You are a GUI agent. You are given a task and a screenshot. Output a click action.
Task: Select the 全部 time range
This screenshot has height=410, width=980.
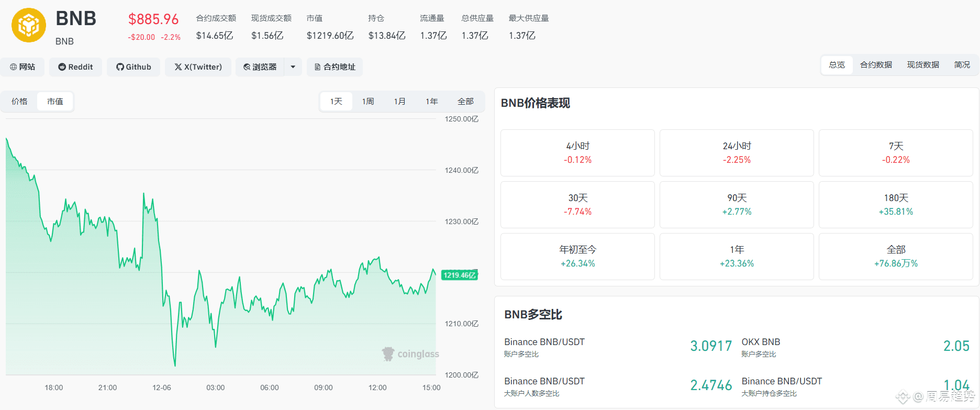pos(465,102)
